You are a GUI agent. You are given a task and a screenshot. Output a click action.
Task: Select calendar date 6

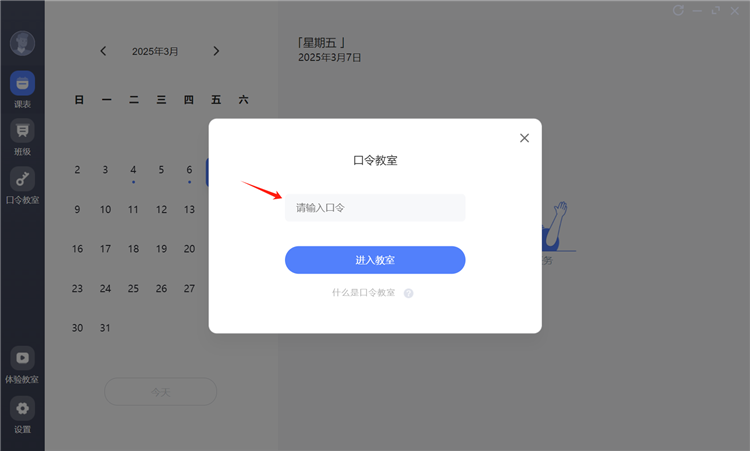189,170
